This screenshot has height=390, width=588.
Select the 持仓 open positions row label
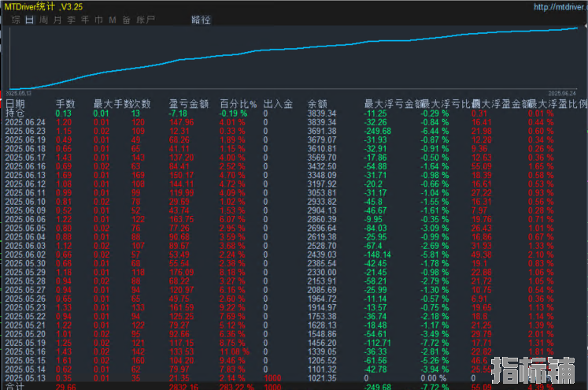point(15,113)
